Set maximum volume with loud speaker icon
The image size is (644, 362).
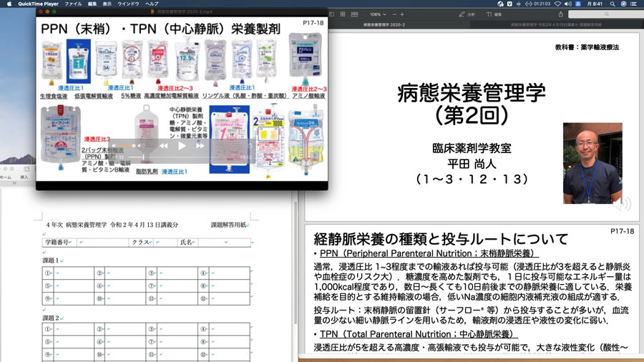141,146
